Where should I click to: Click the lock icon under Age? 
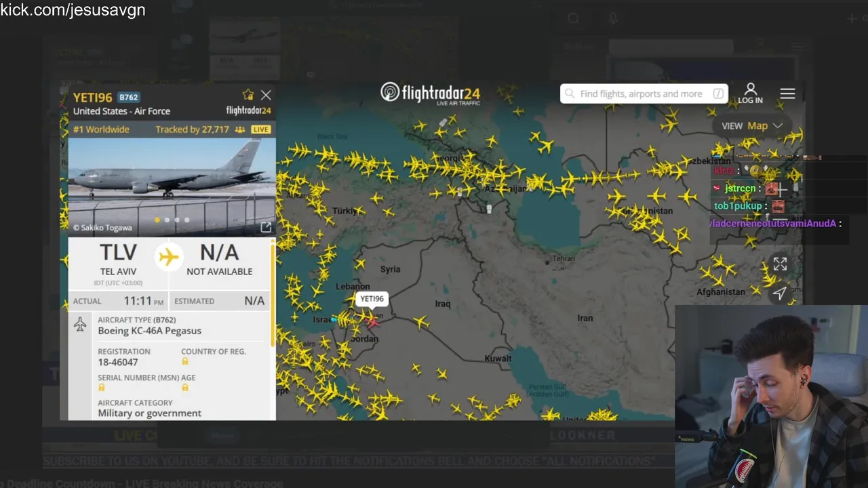tap(184, 388)
